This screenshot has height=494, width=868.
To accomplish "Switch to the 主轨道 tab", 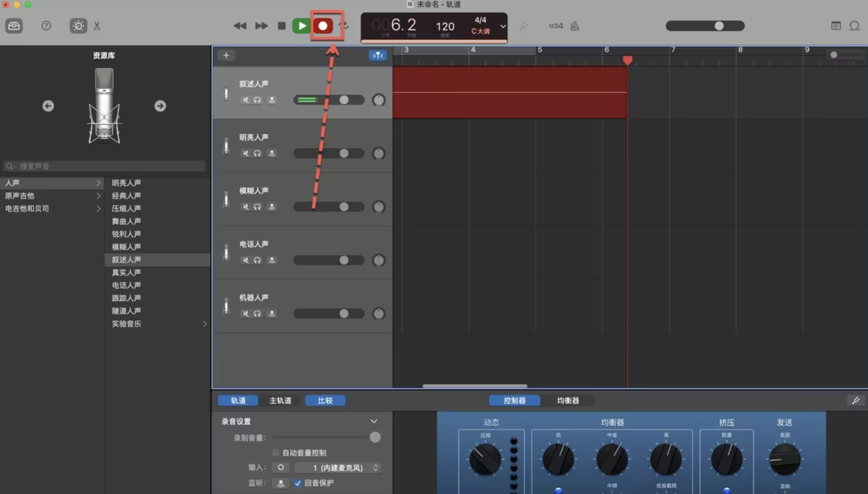I will (280, 400).
